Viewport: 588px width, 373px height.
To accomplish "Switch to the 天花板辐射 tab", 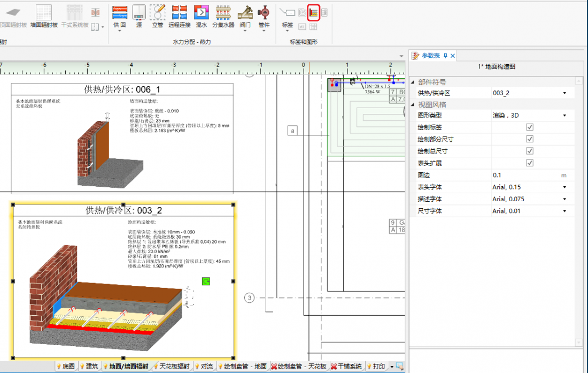I will coord(174,367).
